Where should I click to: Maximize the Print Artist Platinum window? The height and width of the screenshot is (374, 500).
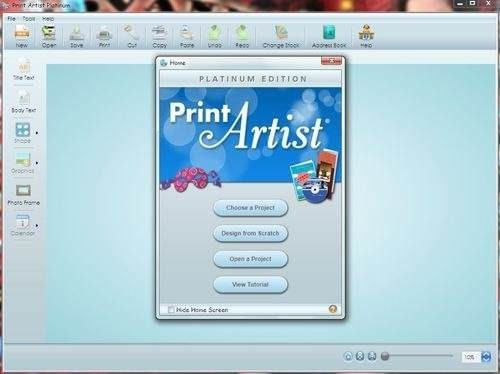473,3
